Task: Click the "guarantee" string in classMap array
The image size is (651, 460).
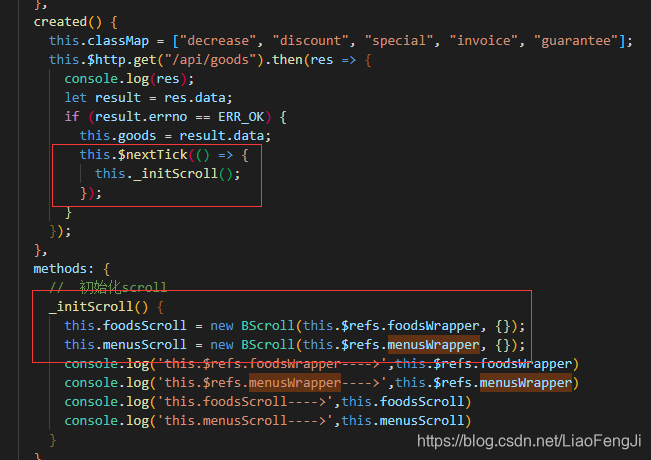Action: [576, 41]
